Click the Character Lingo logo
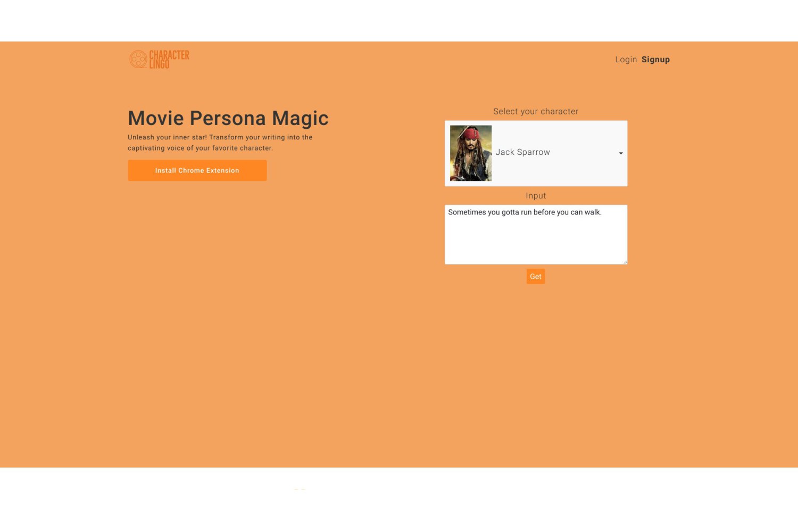The width and height of the screenshot is (798, 532). click(159, 59)
